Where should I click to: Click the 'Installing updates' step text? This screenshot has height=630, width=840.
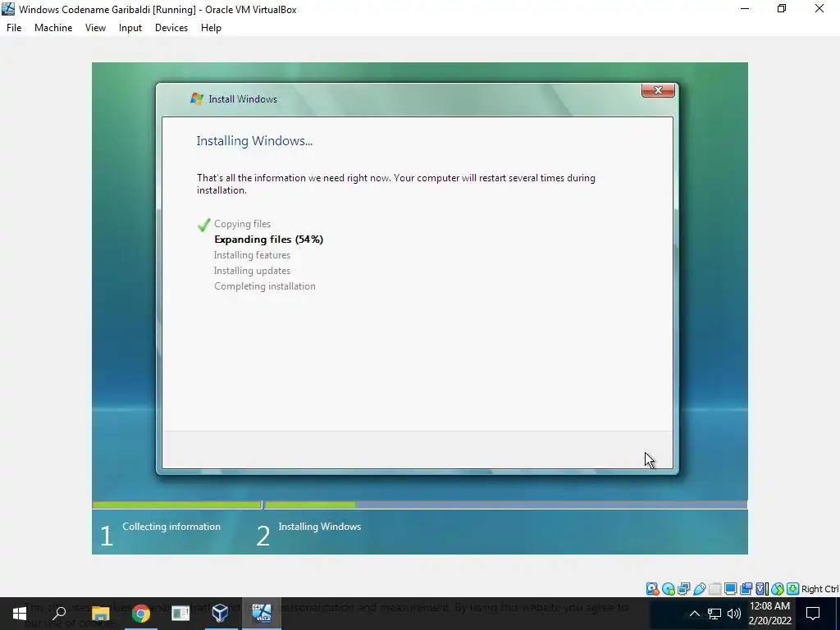pyautogui.click(x=252, y=271)
